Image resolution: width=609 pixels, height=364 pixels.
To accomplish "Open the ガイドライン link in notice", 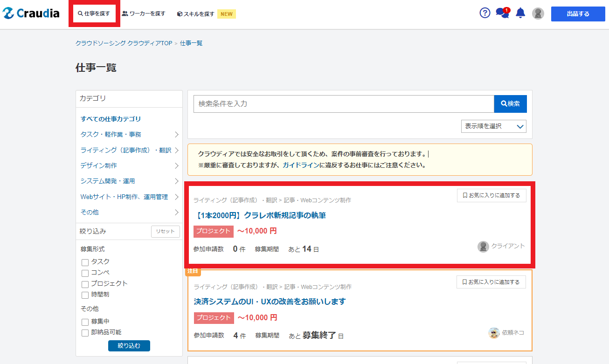I will tap(301, 165).
